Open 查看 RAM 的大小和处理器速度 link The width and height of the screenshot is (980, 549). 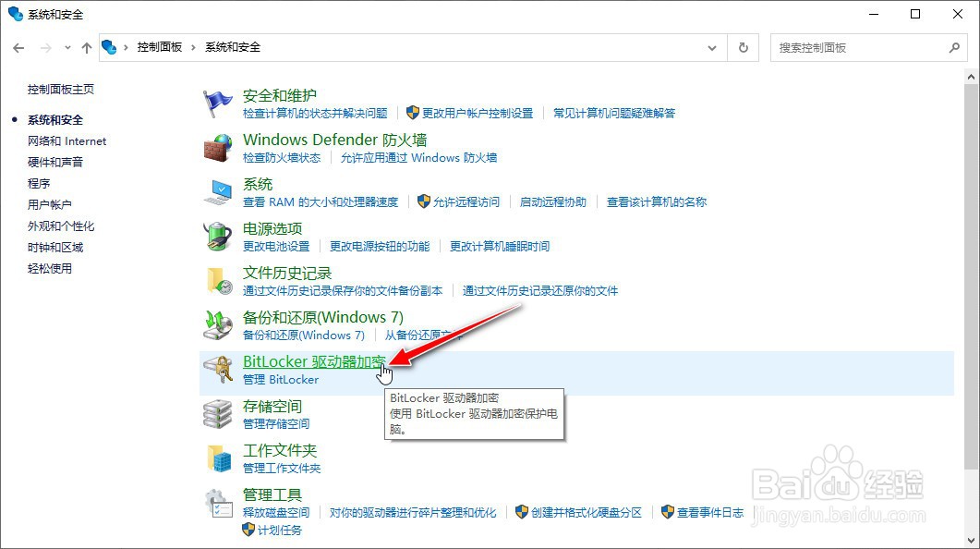point(320,202)
